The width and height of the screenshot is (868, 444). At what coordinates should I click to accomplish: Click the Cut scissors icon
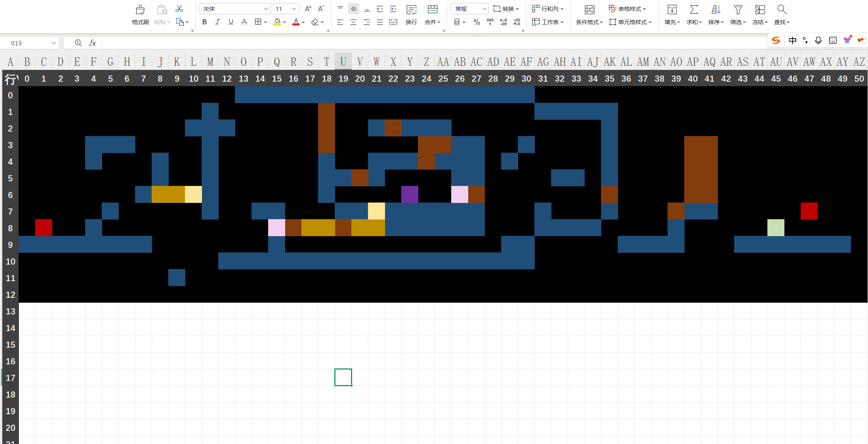pyautogui.click(x=179, y=9)
